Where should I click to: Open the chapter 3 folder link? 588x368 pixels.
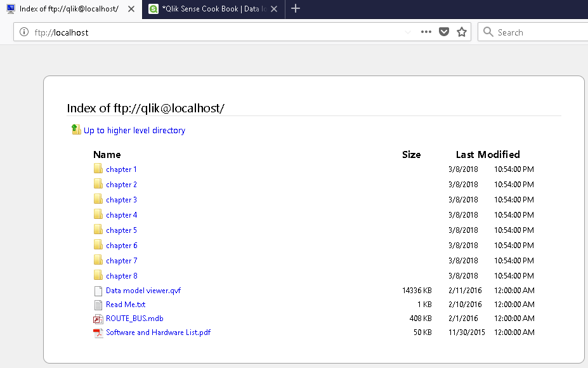coord(121,200)
